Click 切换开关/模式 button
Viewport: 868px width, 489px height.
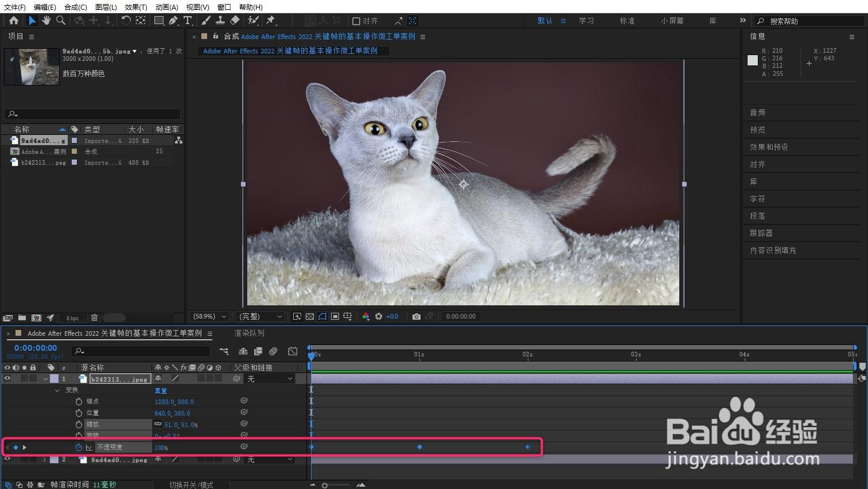pos(191,485)
